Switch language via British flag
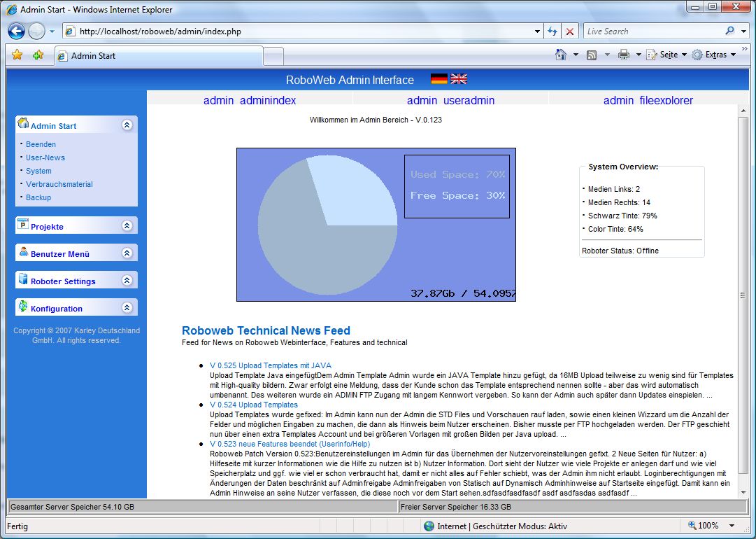Image resolution: width=756 pixels, height=539 pixels. (x=459, y=78)
